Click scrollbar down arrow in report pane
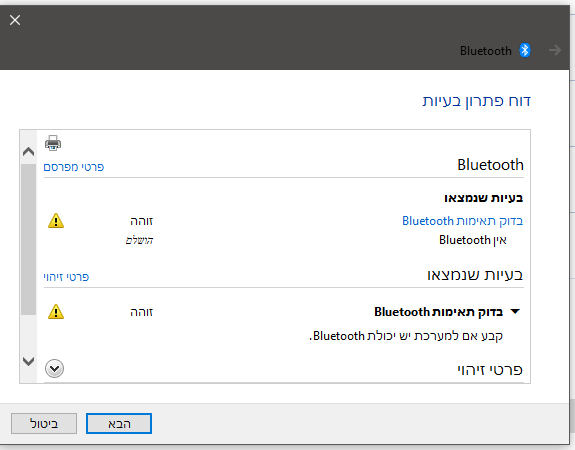The height and width of the screenshot is (450, 575). 29,362
